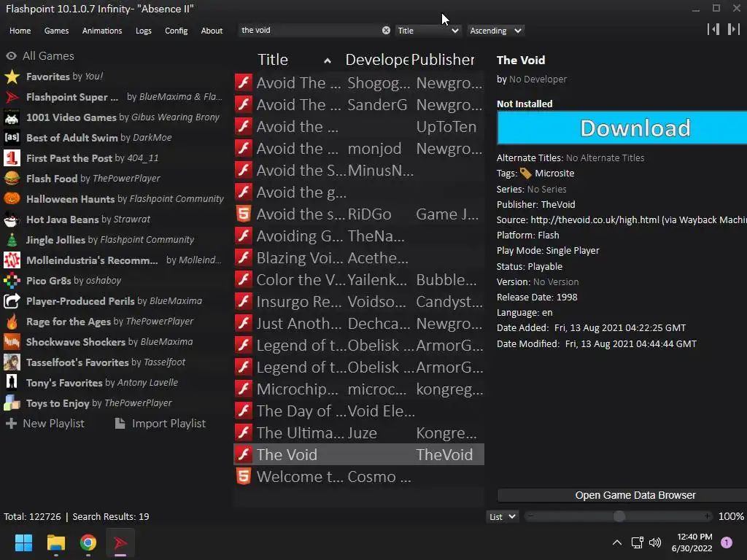Show All Games with the eye icon
This screenshot has width=747, height=560.
11,56
